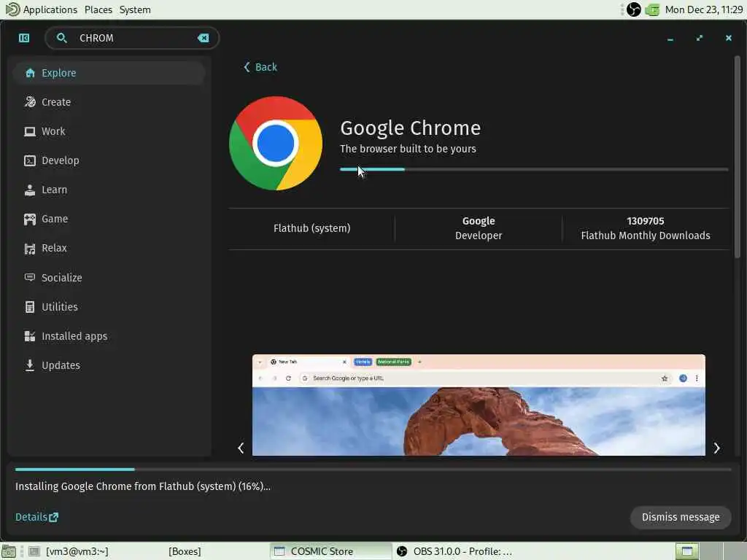Close the COSMIC Store window
The image size is (747, 560).
(729, 38)
